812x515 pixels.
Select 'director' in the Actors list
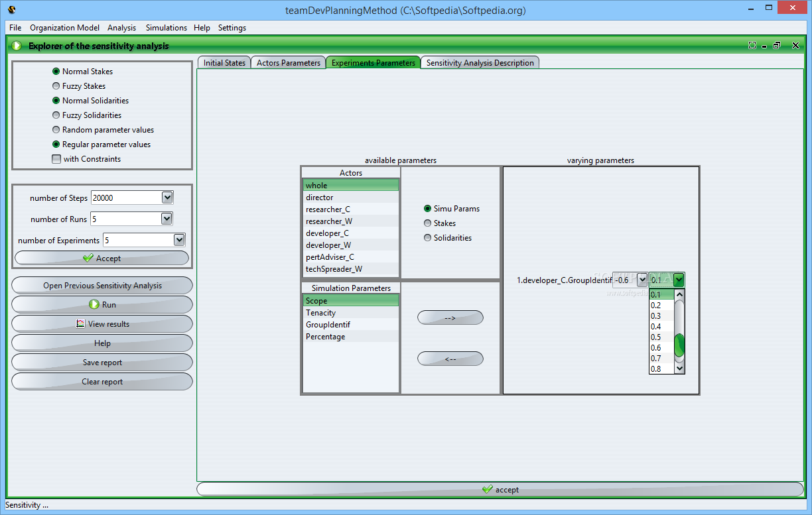click(351, 198)
